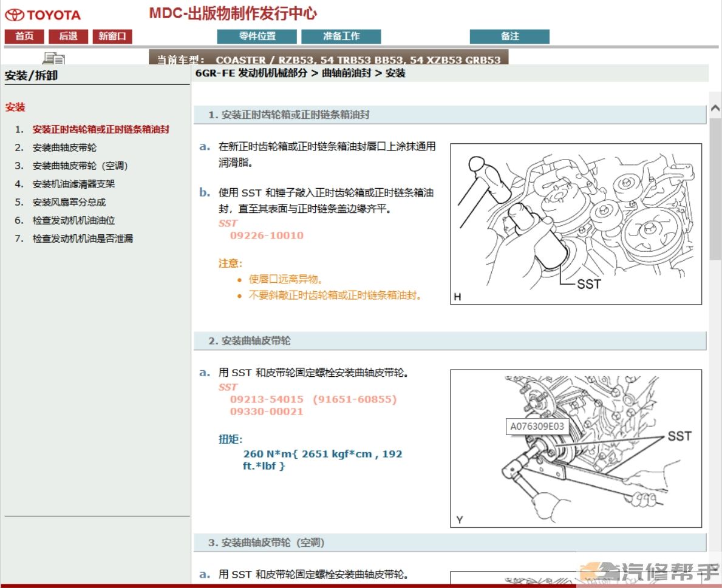Click the vertical scrollbar thumb

point(715,189)
